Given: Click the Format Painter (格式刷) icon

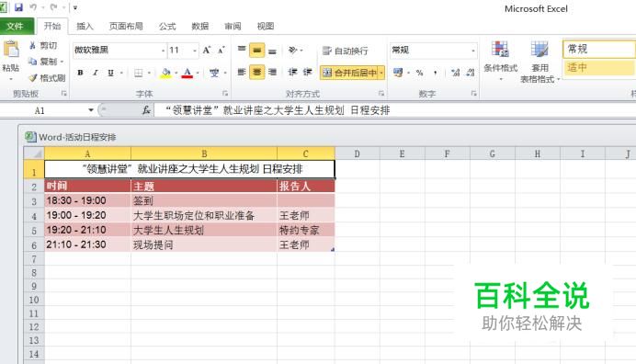Looking at the screenshot, I should (32, 77).
